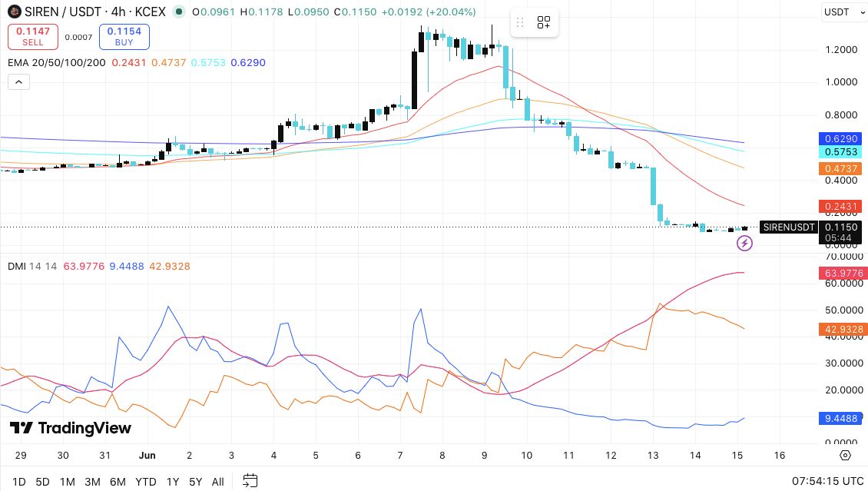Click the red 63.9776 DMI tag

(x=843, y=273)
